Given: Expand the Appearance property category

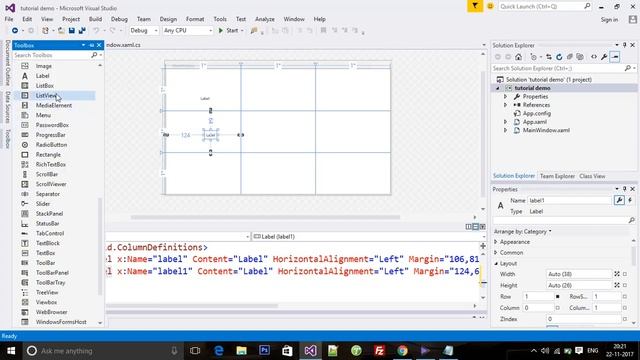Looking at the screenshot, I should pyautogui.click(x=496, y=242).
